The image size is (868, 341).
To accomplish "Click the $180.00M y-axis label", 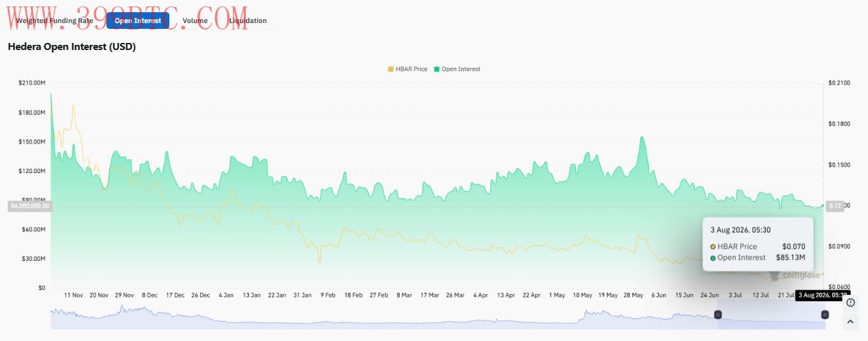I will point(31,112).
